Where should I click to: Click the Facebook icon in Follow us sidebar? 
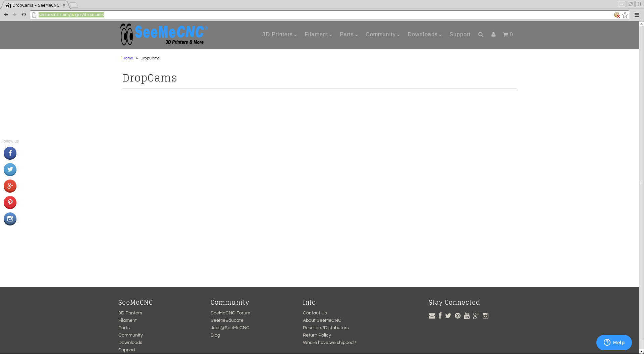coord(10,153)
